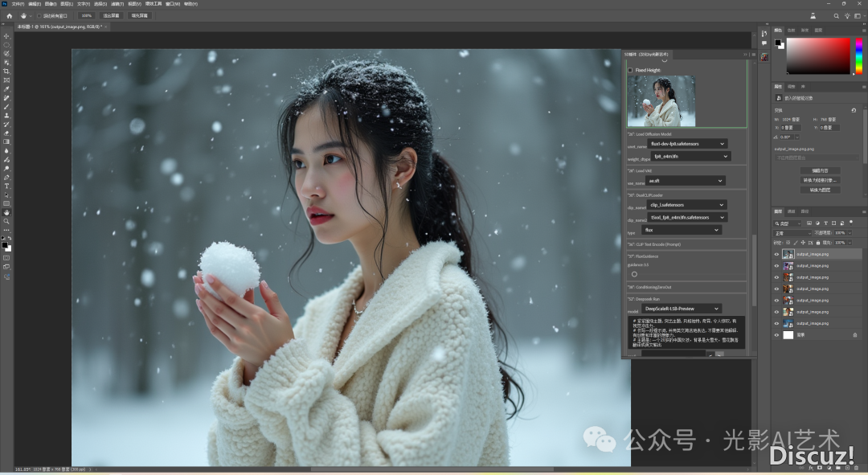The image size is (868, 475).
Task: Select the Eraser tool
Action: (6, 133)
